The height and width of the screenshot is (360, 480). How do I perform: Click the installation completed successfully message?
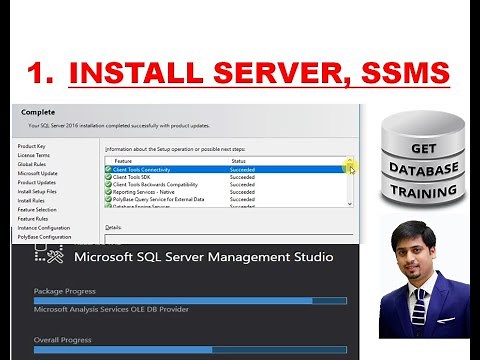pyautogui.click(x=119, y=126)
